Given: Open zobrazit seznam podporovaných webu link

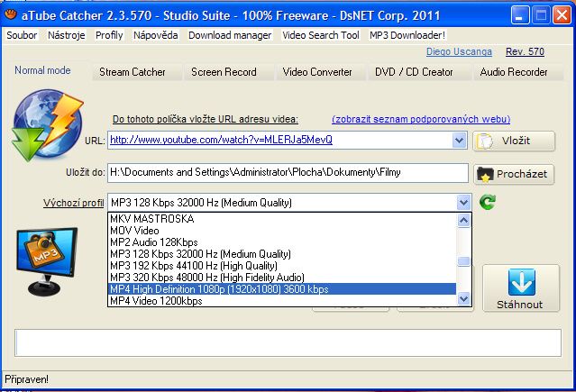Looking at the screenshot, I should point(421,119).
